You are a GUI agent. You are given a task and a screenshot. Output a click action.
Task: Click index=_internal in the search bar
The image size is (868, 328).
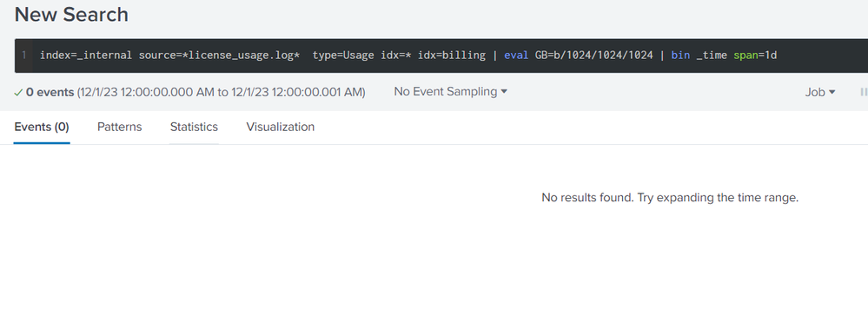pos(86,56)
